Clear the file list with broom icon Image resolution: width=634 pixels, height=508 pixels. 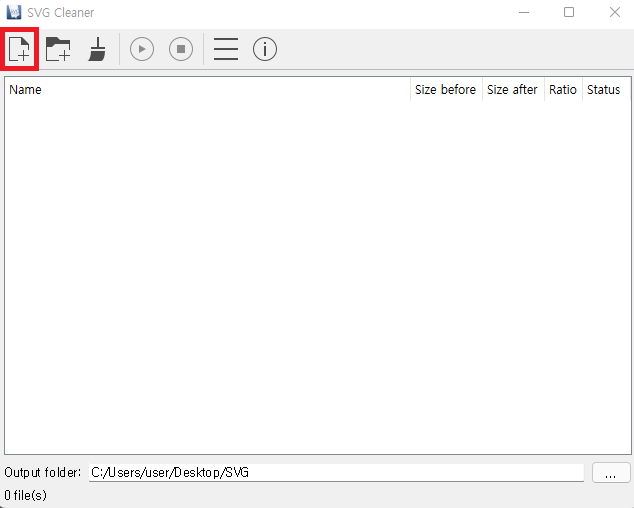pos(97,49)
